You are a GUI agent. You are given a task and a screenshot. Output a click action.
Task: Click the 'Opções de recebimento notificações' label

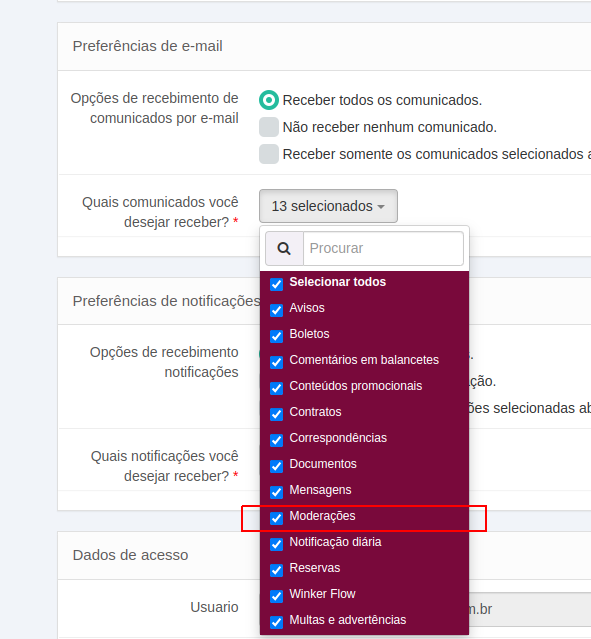click(164, 362)
